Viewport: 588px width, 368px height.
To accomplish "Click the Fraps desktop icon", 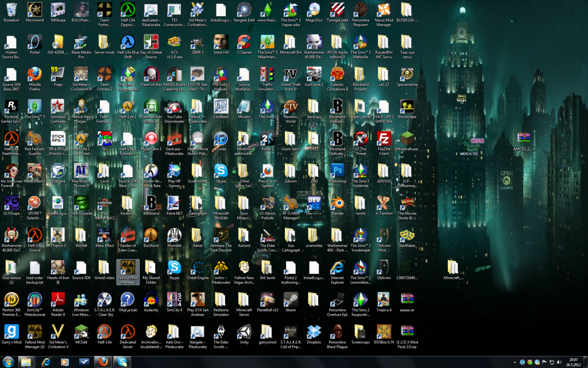I will point(58,77).
